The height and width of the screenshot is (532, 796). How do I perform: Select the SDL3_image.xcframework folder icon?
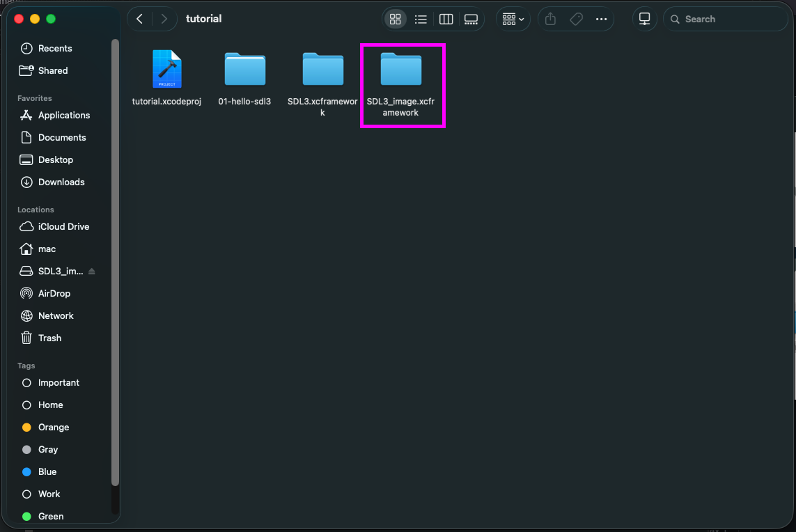coord(401,69)
